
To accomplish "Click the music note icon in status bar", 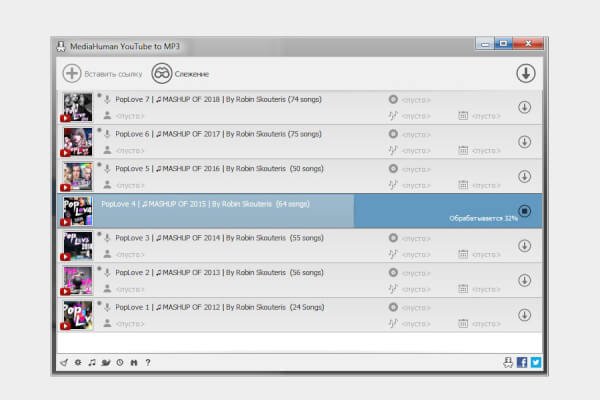I will (x=92, y=362).
